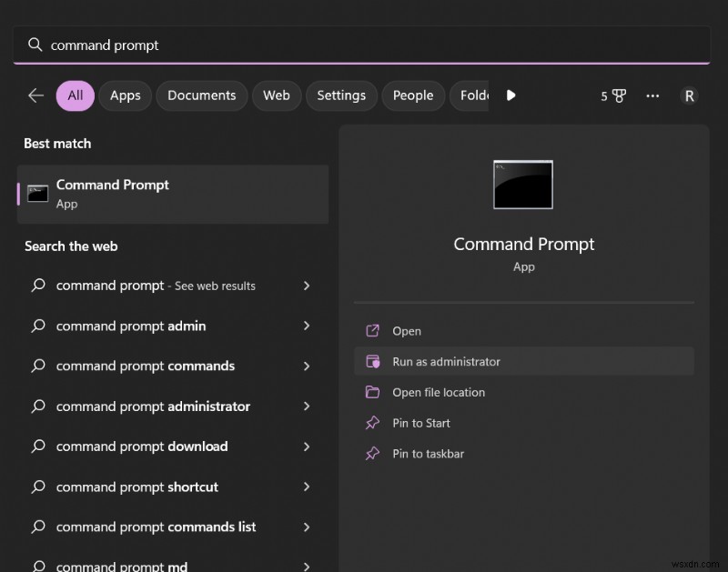
Task: Click the back arrow icon
Action: pyautogui.click(x=35, y=95)
